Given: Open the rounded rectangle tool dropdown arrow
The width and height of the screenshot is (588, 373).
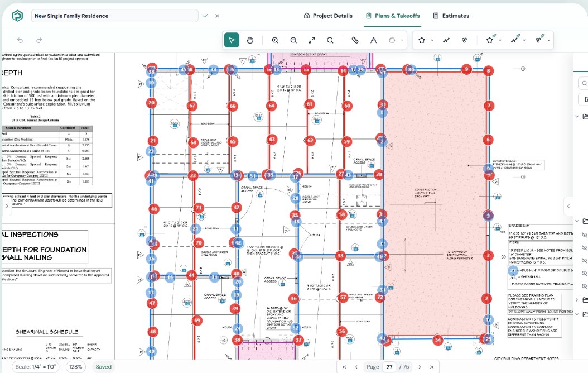Looking at the screenshot, I should tap(402, 40).
